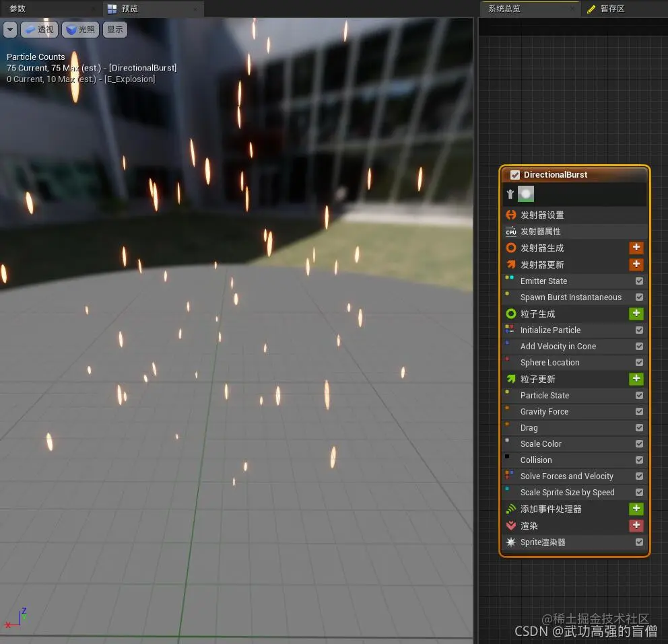Disable the Scale Color checkbox
This screenshot has width=668, height=644.
click(x=639, y=444)
